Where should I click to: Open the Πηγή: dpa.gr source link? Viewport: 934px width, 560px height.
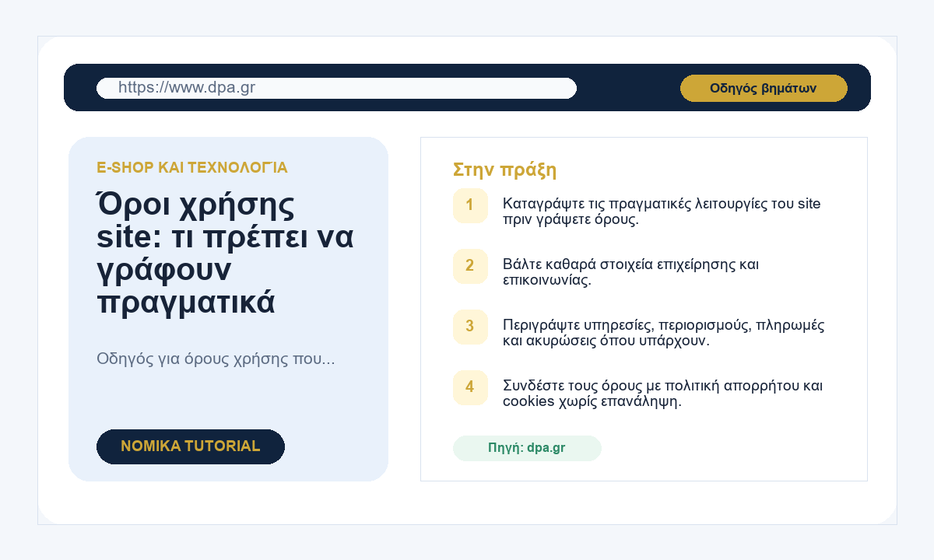coord(527,448)
